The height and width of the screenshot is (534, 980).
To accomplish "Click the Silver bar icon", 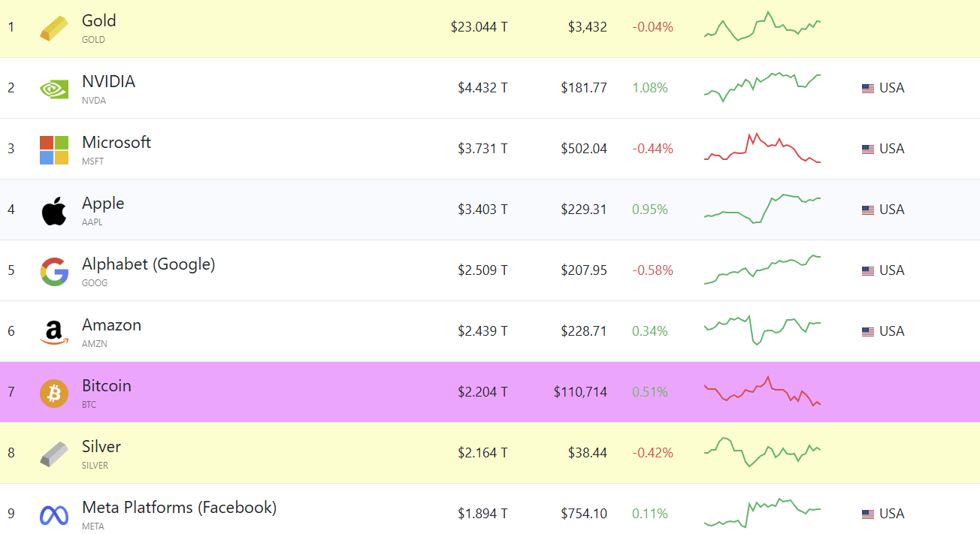I will [54, 454].
